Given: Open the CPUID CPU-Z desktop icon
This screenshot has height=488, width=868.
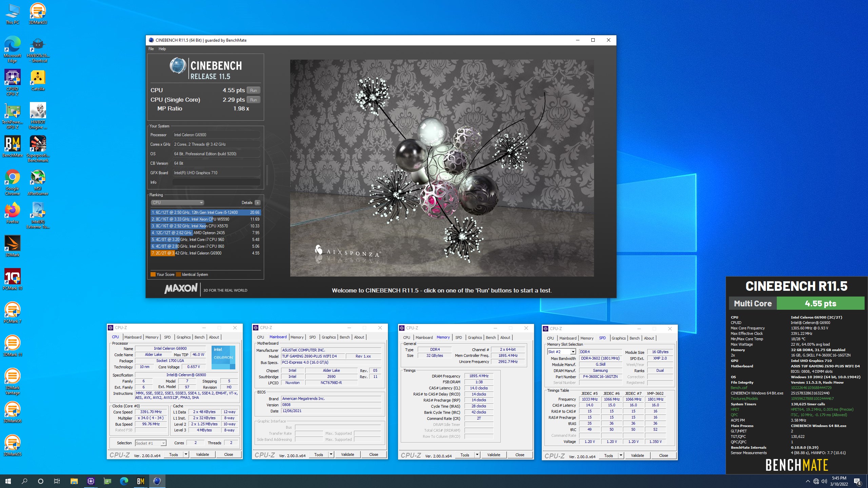Looking at the screenshot, I should tap(12, 83).
